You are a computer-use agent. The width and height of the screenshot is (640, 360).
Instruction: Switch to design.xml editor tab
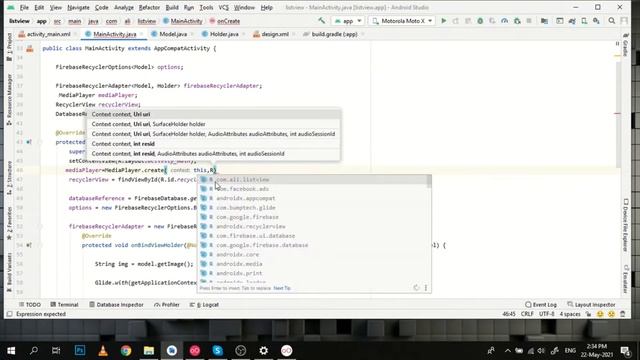tap(274, 34)
